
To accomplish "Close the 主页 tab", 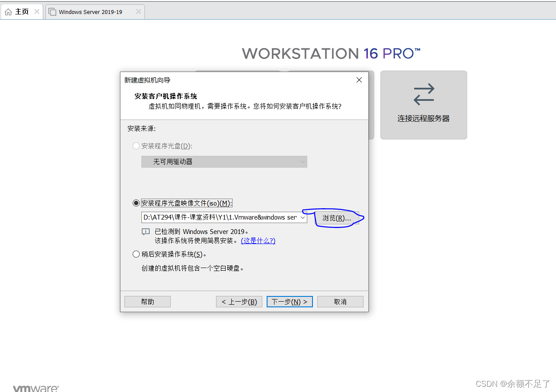I will pyautogui.click(x=37, y=12).
